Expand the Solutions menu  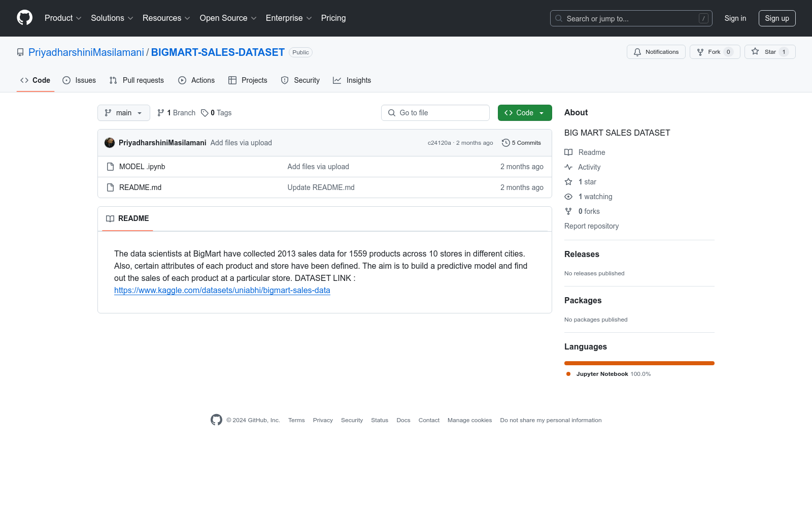112,18
